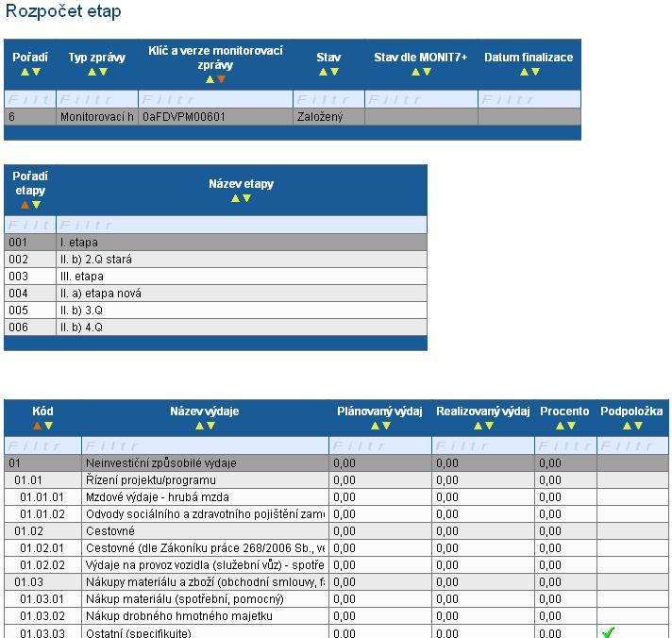Focus the Realizovaný výdaj filter field
The width and height of the screenshot is (672, 638).
pyautogui.click(x=483, y=446)
